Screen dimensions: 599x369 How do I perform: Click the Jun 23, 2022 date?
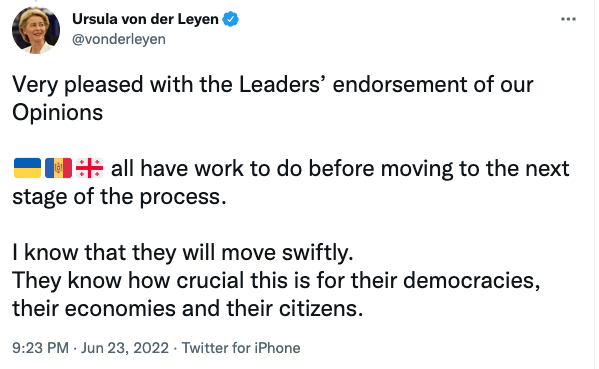[125, 348]
